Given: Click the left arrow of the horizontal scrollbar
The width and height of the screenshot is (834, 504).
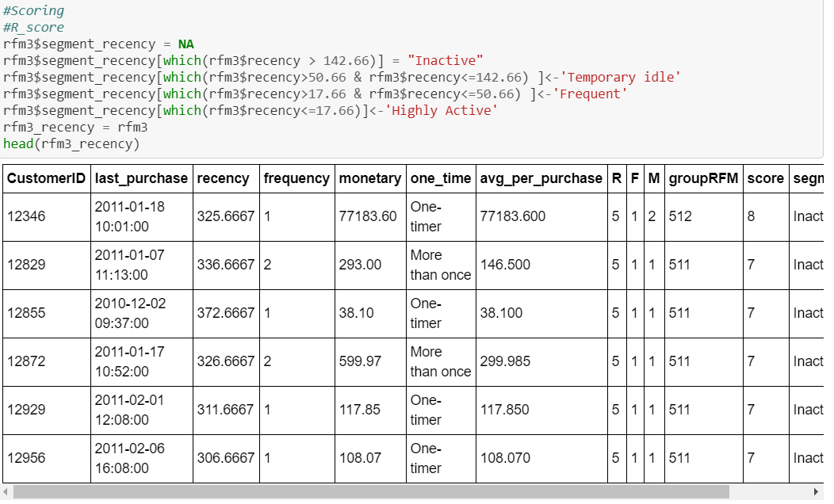Looking at the screenshot, I should (6, 492).
